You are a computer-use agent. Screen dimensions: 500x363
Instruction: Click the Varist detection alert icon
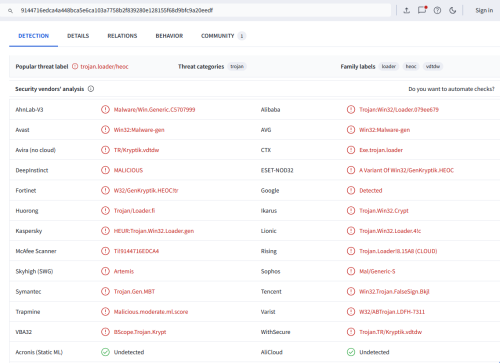tap(351, 312)
